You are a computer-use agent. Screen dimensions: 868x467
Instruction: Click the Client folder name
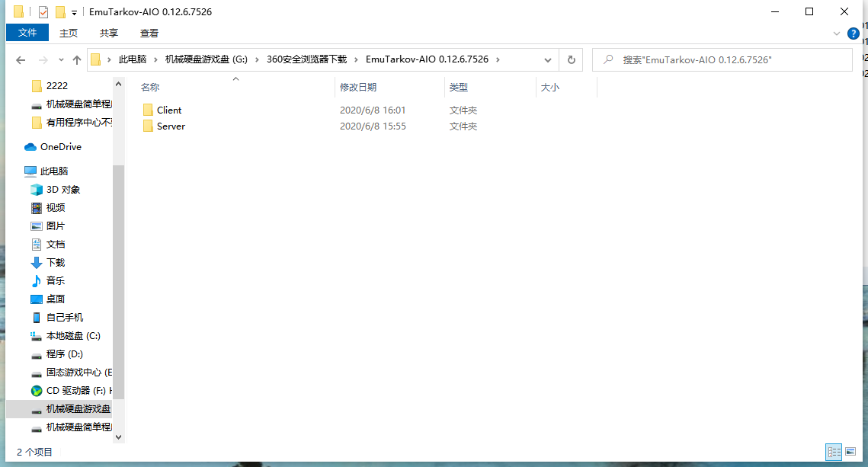(169, 110)
